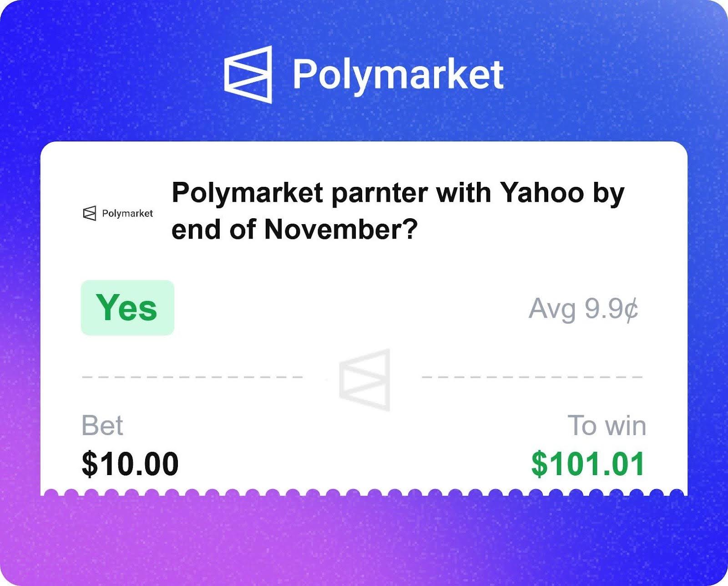Click the faded watermark logo in the ticket center
Screen dimensions: 728x586
pos(365,380)
